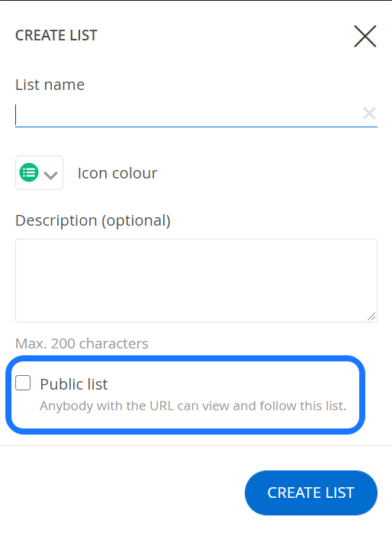Submit with the blue CREATE LIST button
The height and width of the screenshot is (536, 392).
coord(311,493)
